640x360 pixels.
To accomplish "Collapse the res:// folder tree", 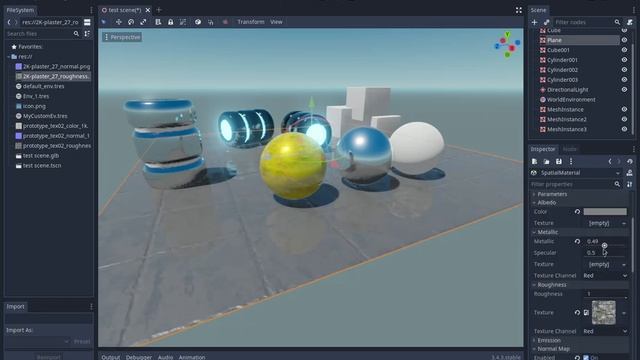I will (9, 57).
